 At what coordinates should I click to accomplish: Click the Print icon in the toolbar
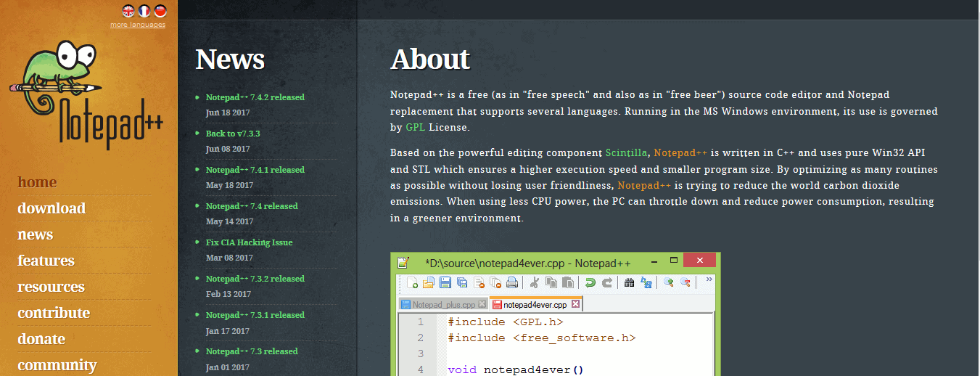(512, 282)
